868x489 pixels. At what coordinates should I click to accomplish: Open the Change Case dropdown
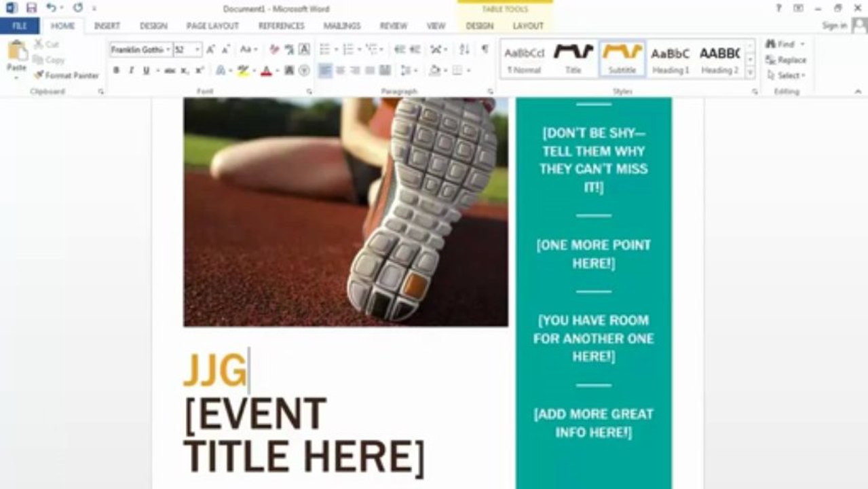click(x=248, y=50)
